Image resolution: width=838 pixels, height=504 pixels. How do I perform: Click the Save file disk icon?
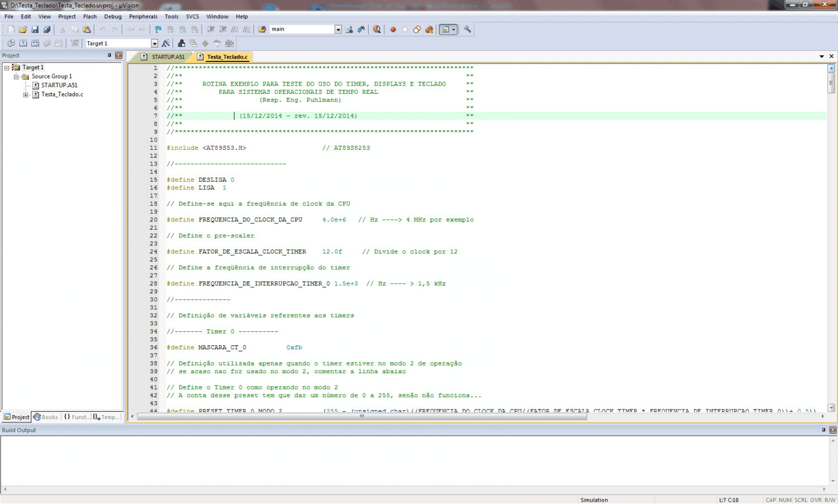(35, 30)
